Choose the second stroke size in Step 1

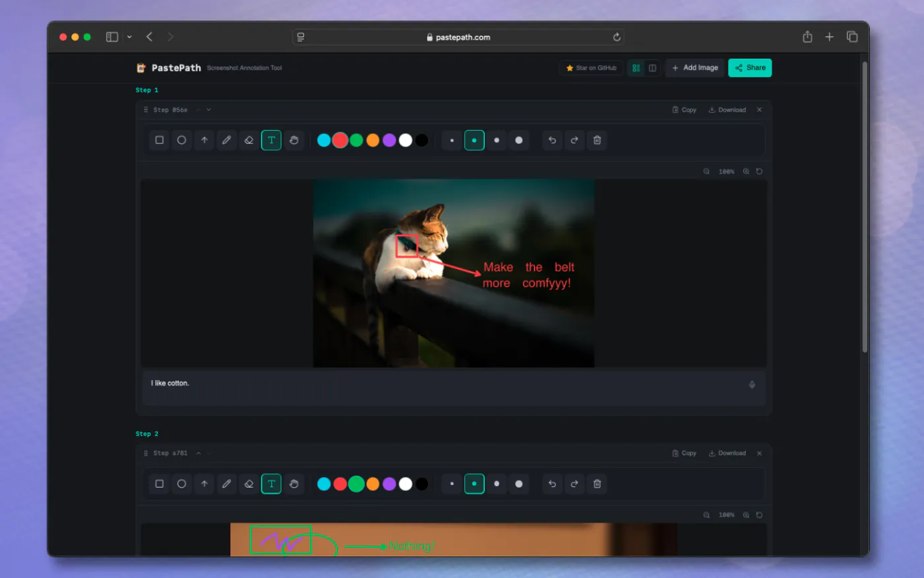point(475,140)
